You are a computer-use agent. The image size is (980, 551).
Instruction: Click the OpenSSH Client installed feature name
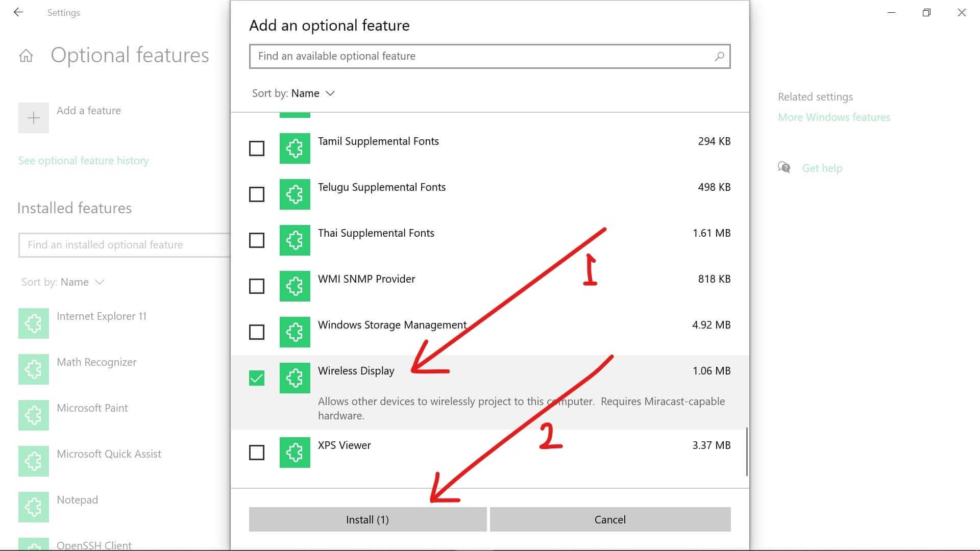94,545
